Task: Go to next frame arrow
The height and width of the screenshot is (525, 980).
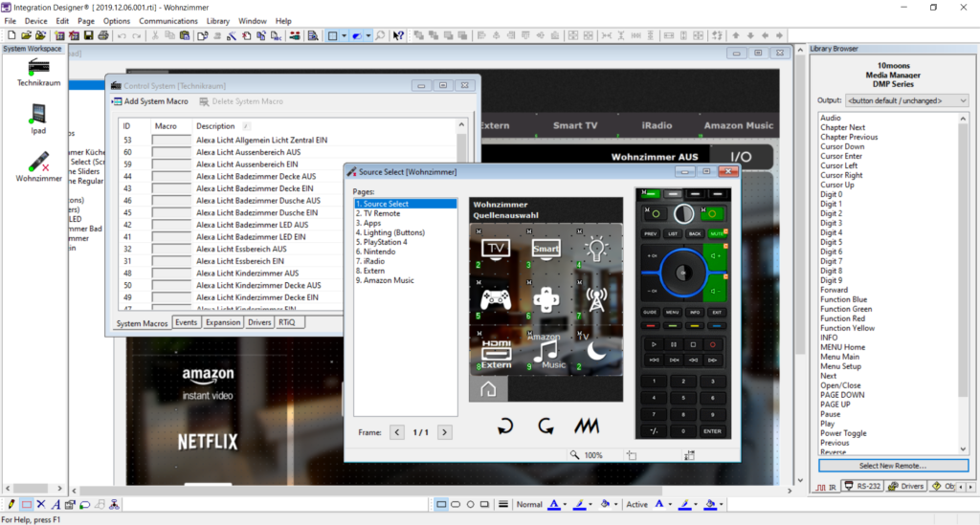Action: (444, 432)
